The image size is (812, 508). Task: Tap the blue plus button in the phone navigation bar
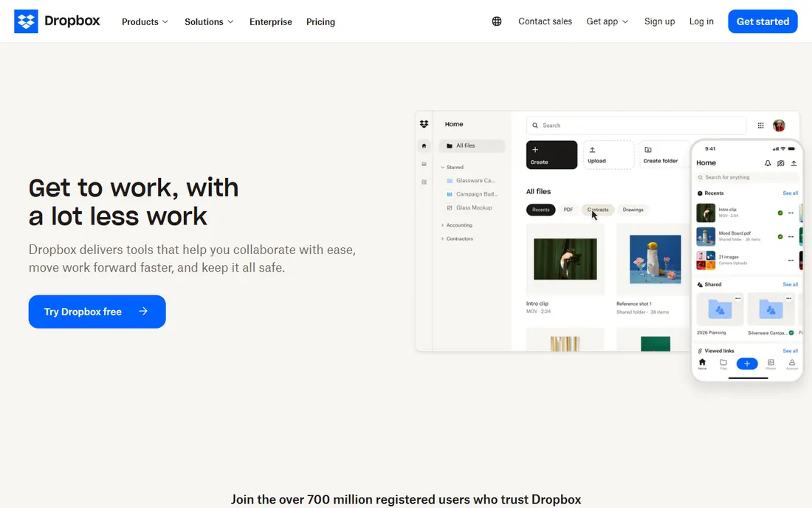click(747, 363)
